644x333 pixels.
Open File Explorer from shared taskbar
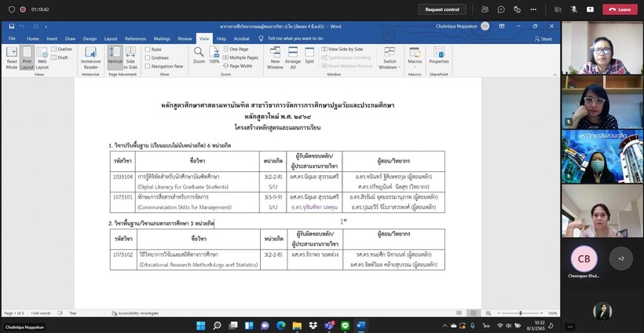click(297, 326)
